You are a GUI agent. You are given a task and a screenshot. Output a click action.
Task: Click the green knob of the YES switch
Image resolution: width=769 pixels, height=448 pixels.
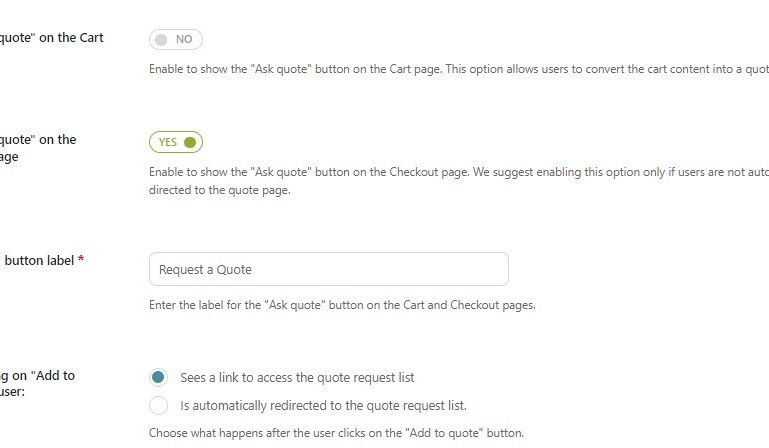pyautogui.click(x=190, y=142)
